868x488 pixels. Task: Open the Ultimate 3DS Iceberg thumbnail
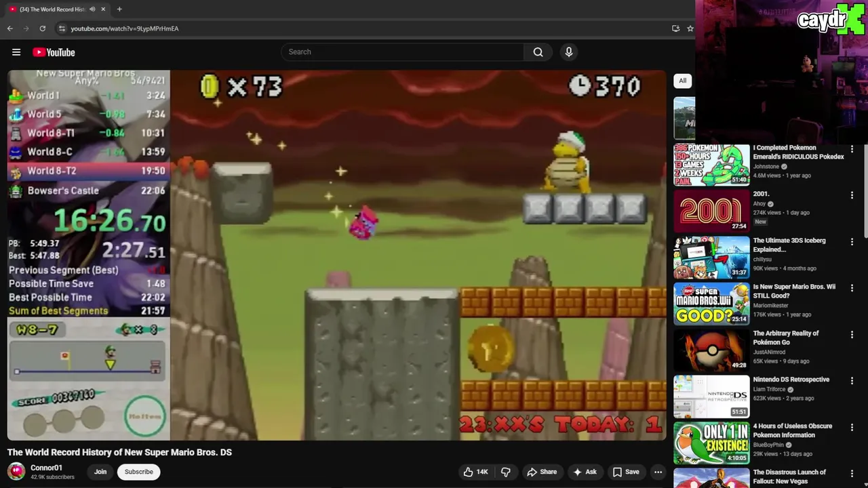click(711, 258)
